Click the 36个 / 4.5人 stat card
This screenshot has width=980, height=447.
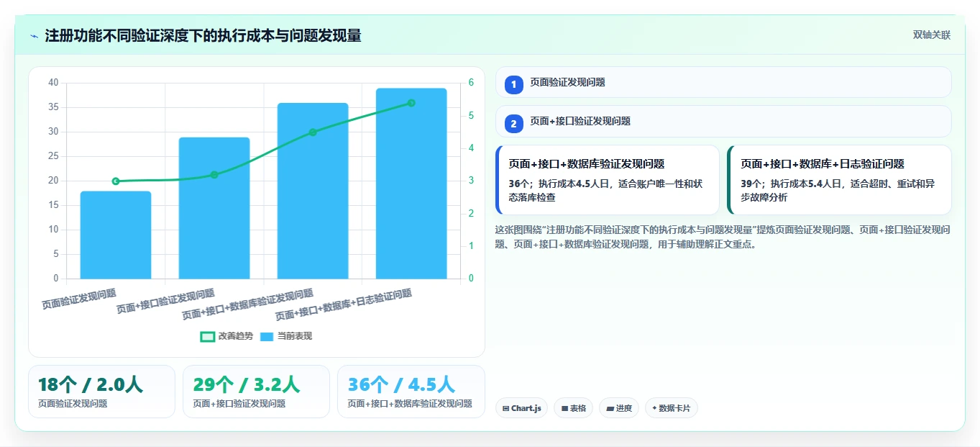point(411,392)
